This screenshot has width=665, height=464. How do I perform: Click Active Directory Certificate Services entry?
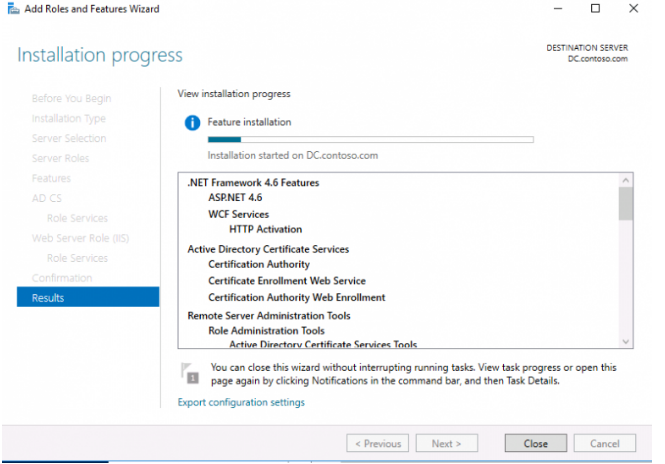point(268,249)
